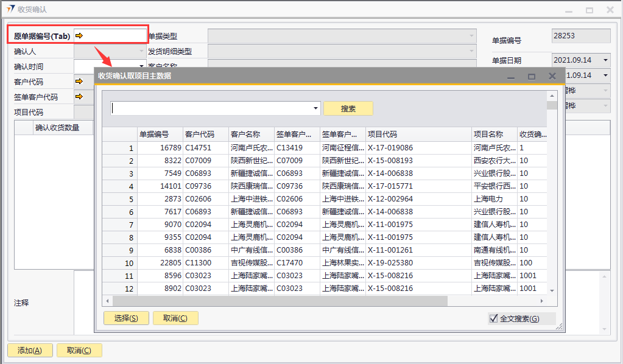Close the 收货确认取项目主数据 dialog

click(552, 76)
